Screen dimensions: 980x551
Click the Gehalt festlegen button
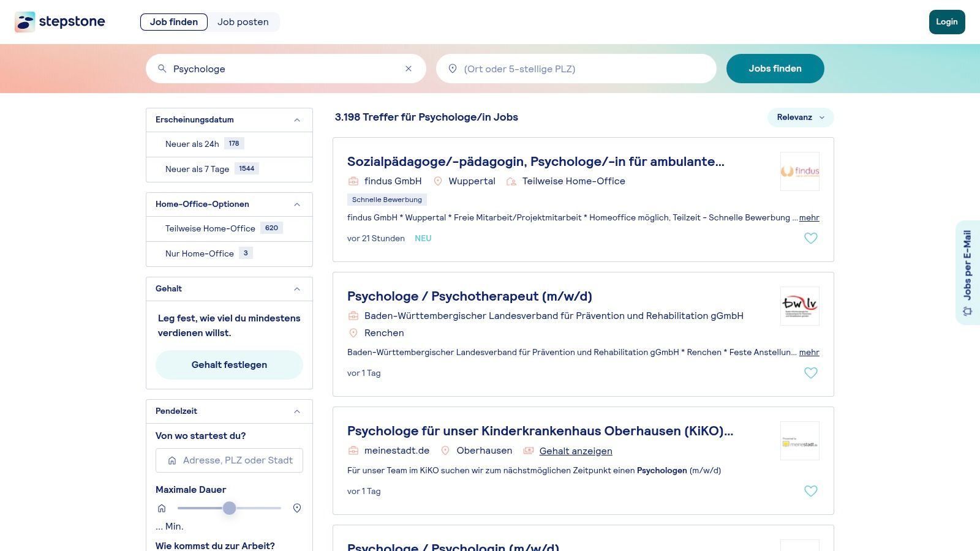pos(229,365)
